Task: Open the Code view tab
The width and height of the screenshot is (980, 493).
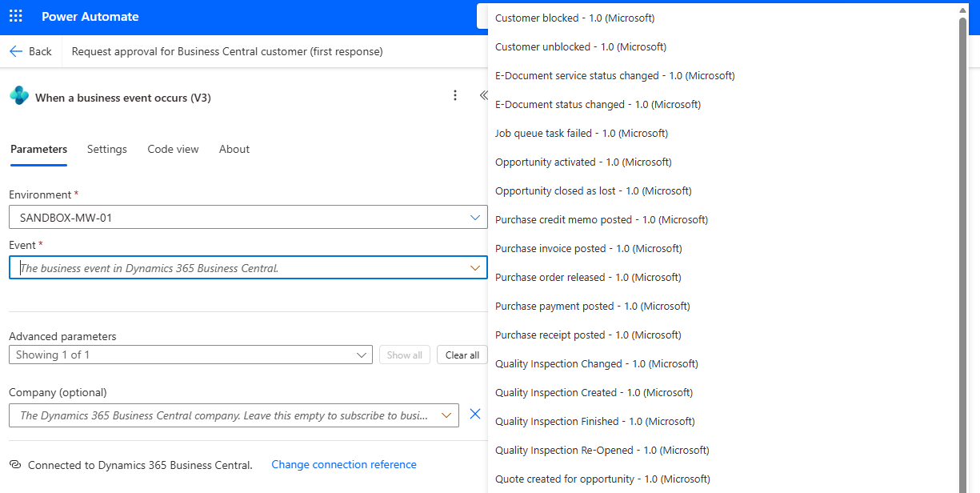Action: (x=173, y=149)
